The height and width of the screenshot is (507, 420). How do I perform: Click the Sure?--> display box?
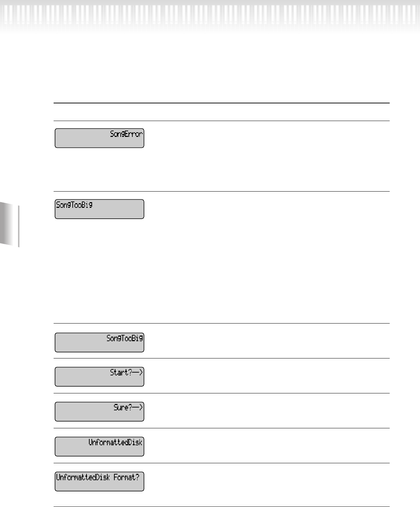[100, 411]
